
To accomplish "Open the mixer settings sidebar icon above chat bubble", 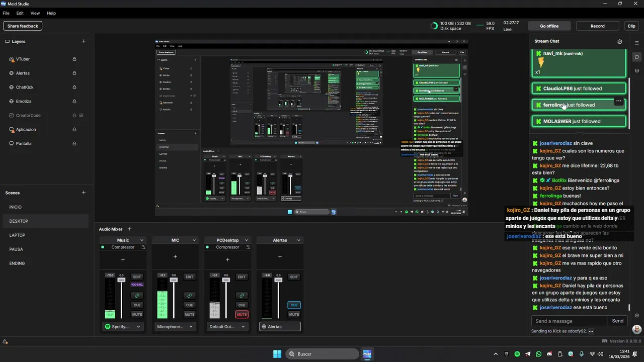I will [x=637, y=43].
